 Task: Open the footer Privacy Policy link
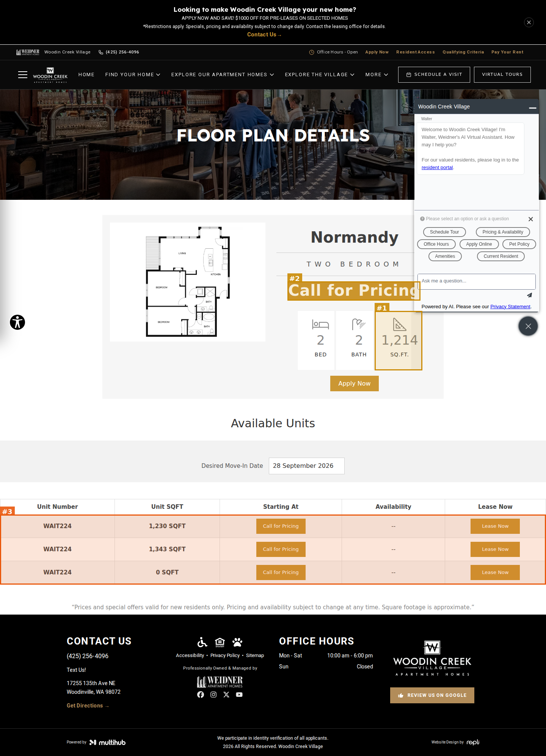[x=225, y=656]
